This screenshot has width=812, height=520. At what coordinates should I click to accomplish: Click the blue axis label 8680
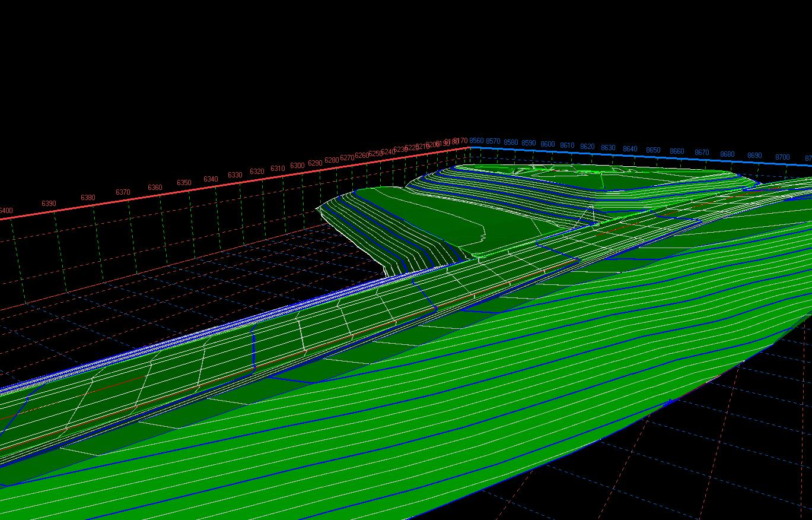(727, 154)
